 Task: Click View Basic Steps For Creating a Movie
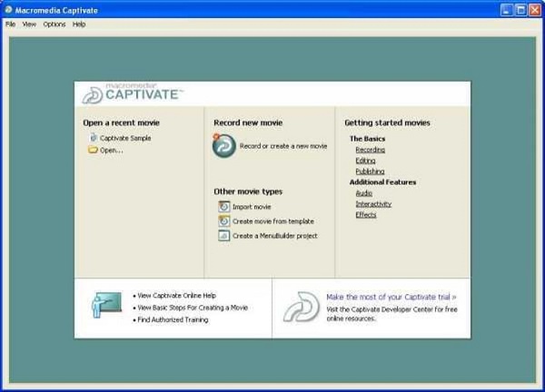pyautogui.click(x=193, y=308)
